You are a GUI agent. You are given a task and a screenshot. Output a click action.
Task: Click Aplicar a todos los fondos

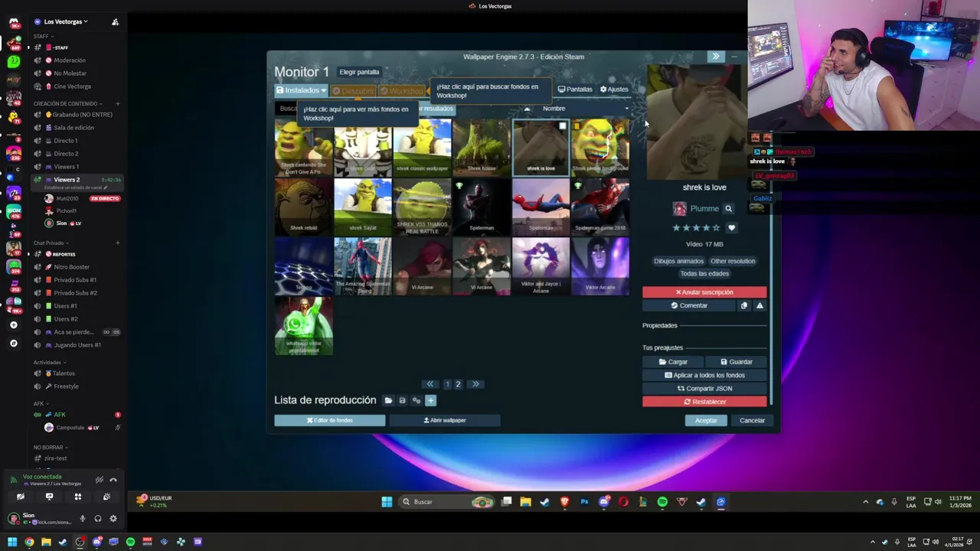click(x=704, y=375)
